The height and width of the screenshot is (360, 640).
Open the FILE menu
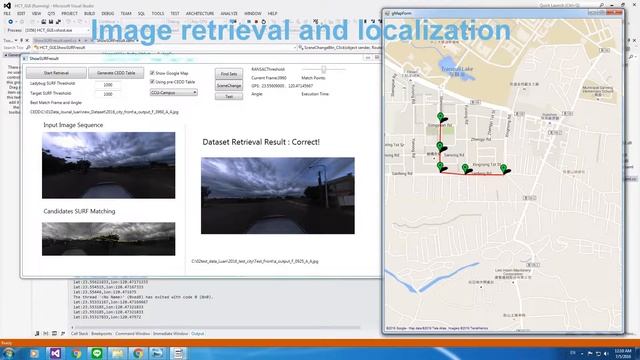7,13
